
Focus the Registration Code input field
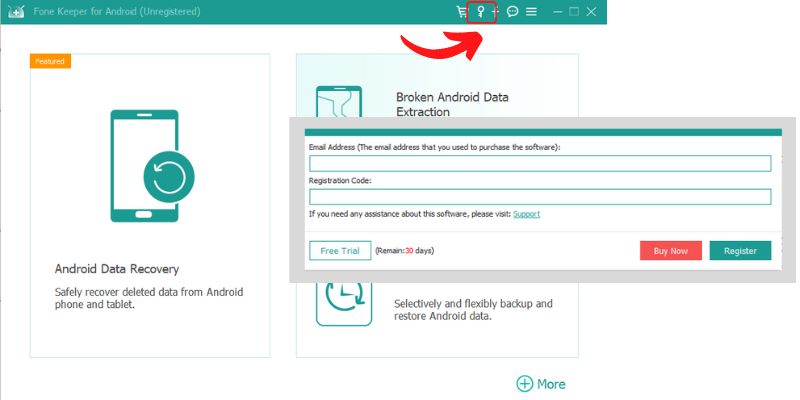[x=540, y=197]
